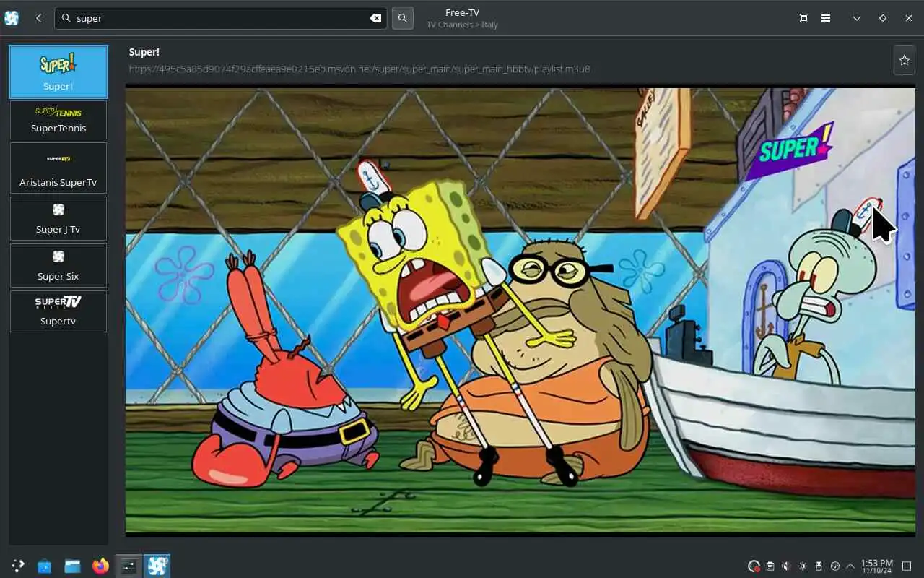The width and height of the screenshot is (924, 578).
Task: Open the volume tray icon
Action: coord(786,566)
